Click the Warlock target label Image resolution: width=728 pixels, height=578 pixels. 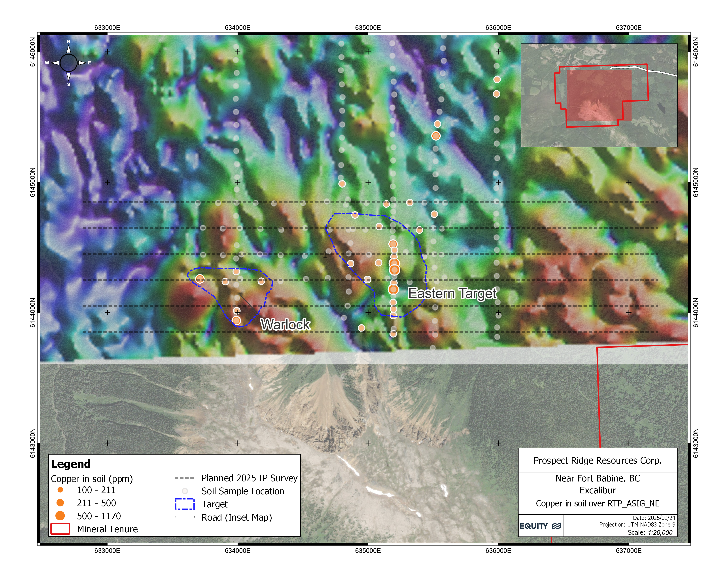(285, 325)
